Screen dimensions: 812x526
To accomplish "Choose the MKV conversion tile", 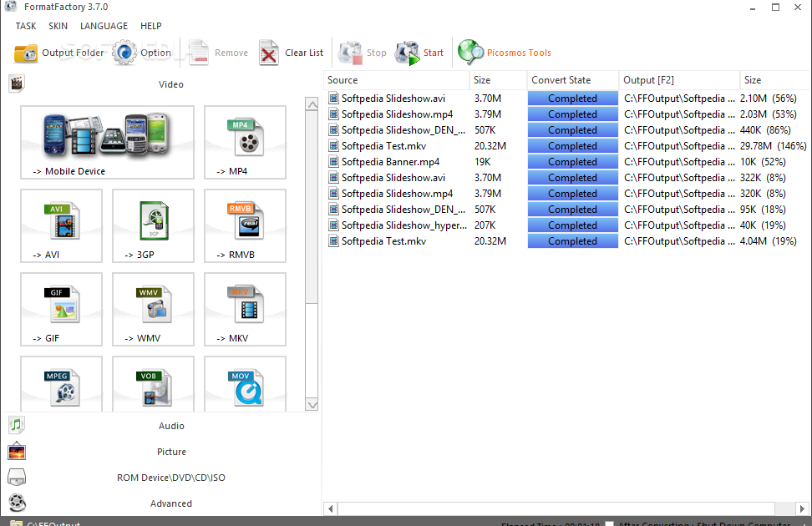I will pos(245,309).
